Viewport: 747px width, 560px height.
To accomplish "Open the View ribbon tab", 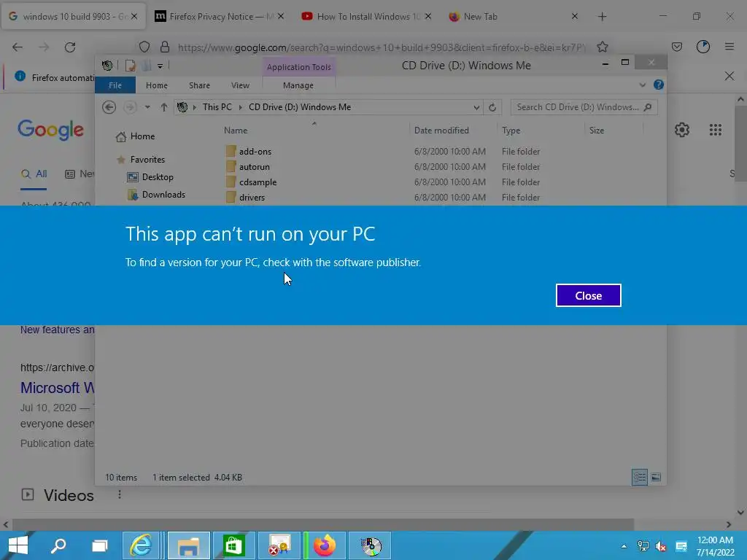I will [x=240, y=85].
